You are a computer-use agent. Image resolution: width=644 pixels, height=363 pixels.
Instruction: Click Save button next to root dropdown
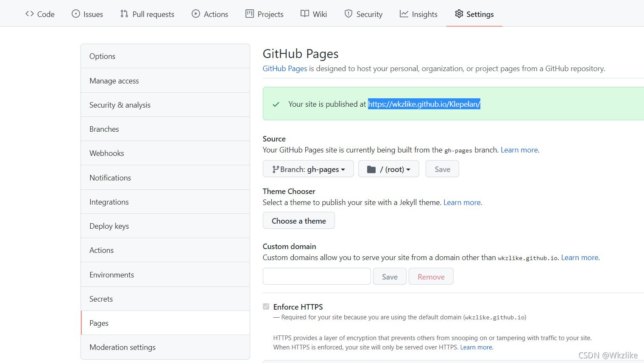pyautogui.click(x=442, y=169)
